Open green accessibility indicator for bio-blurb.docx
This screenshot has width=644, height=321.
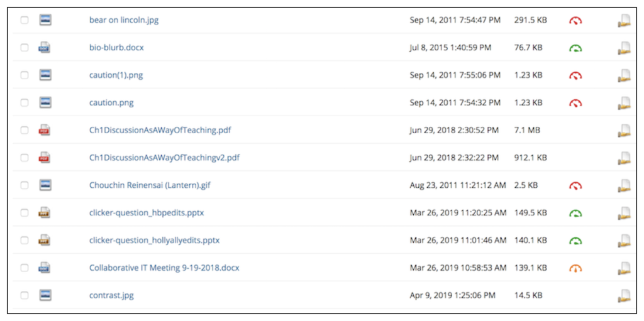[x=575, y=48]
